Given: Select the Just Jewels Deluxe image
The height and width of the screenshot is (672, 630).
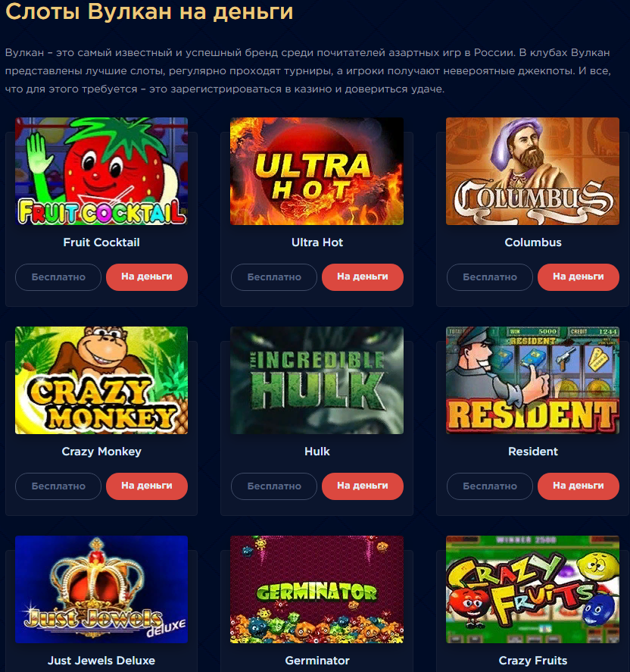Looking at the screenshot, I should click(x=101, y=589).
